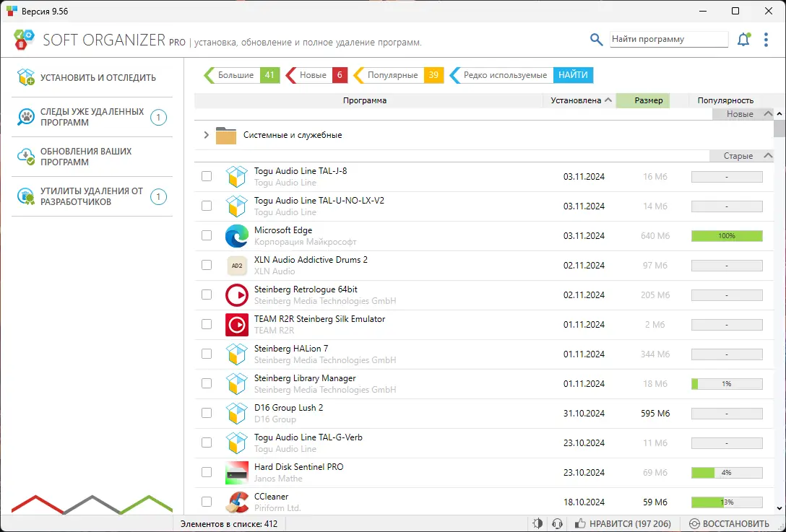Click the Найти программу search field
The width and height of the screenshot is (786, 532).
tap(669, 39)
